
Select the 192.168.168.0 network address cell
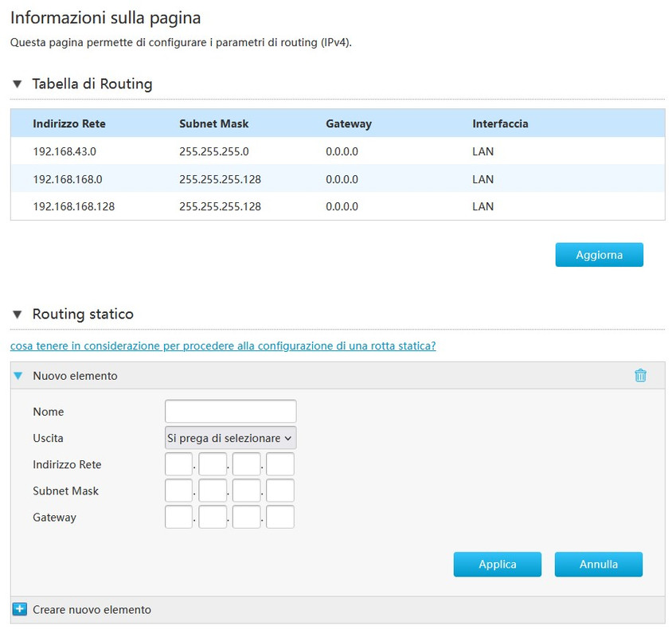(x=68, y=179)
